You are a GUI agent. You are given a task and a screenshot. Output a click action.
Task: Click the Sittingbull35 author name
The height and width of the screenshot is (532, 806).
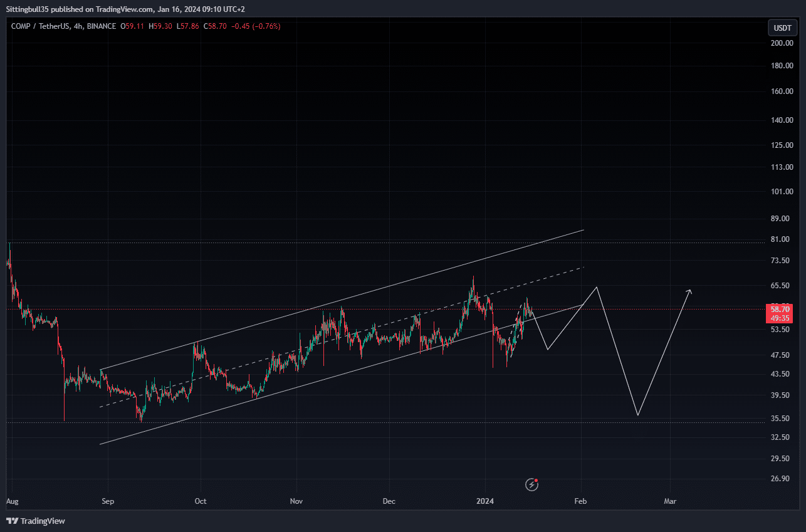[x=27, y=9]
